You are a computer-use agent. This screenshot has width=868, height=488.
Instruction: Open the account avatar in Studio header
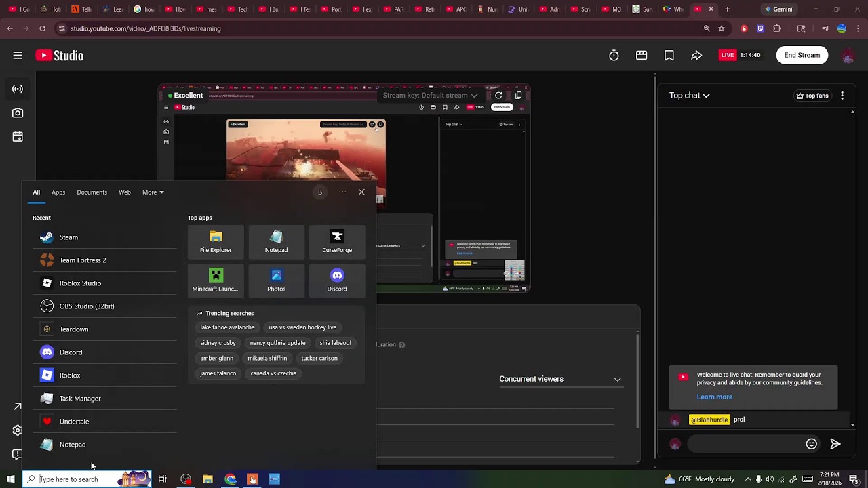pos(848,56)
